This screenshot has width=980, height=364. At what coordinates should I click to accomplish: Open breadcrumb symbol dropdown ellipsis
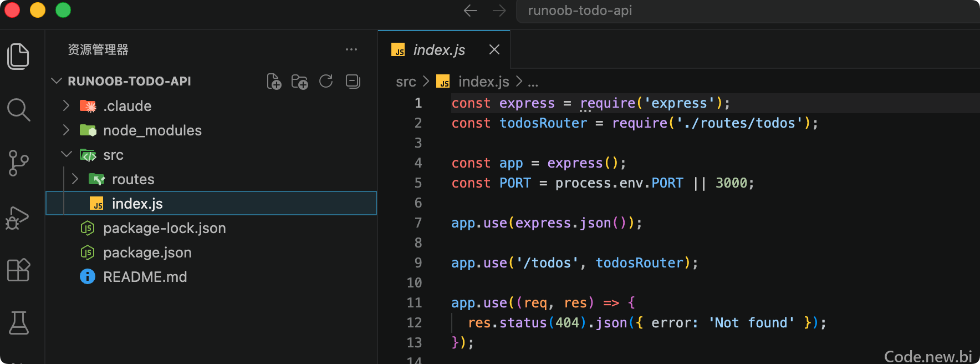tap(533, 85)
